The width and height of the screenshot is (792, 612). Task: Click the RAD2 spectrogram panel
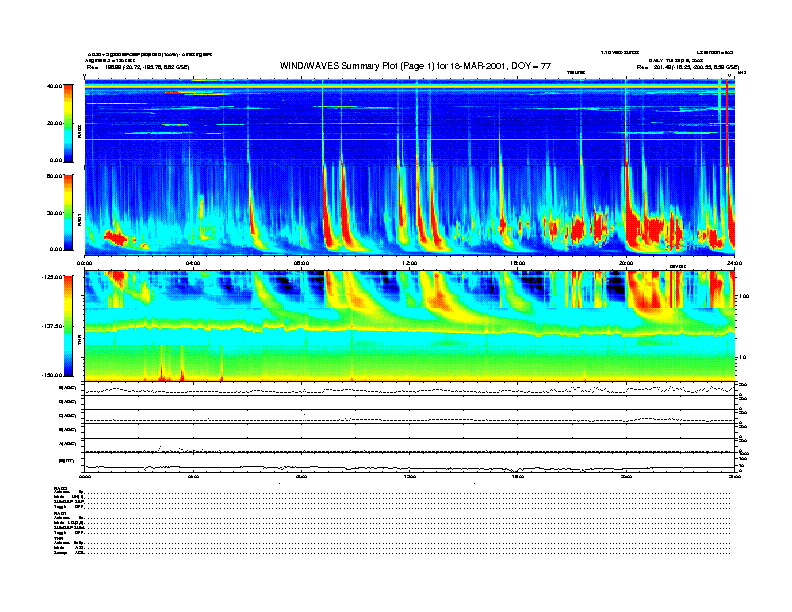click(410, 122)
